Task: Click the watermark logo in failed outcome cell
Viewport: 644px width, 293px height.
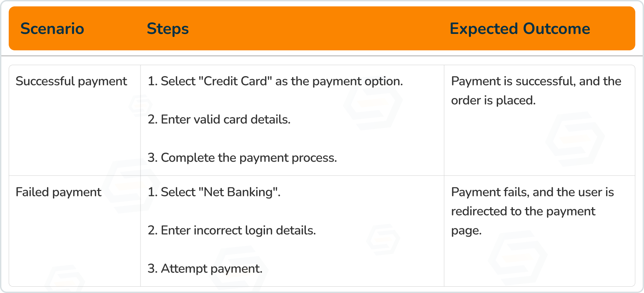Action: click(518, 258)
